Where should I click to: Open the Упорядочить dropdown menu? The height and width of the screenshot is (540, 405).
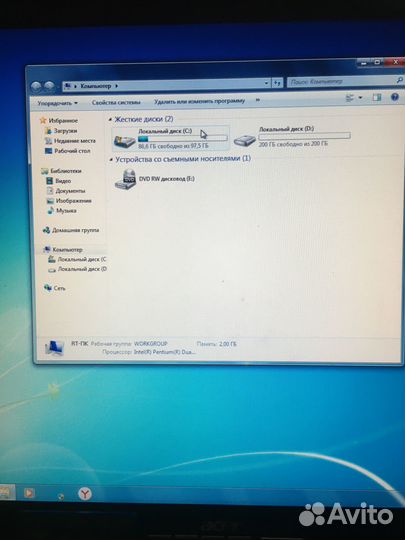tap(58, 103)
